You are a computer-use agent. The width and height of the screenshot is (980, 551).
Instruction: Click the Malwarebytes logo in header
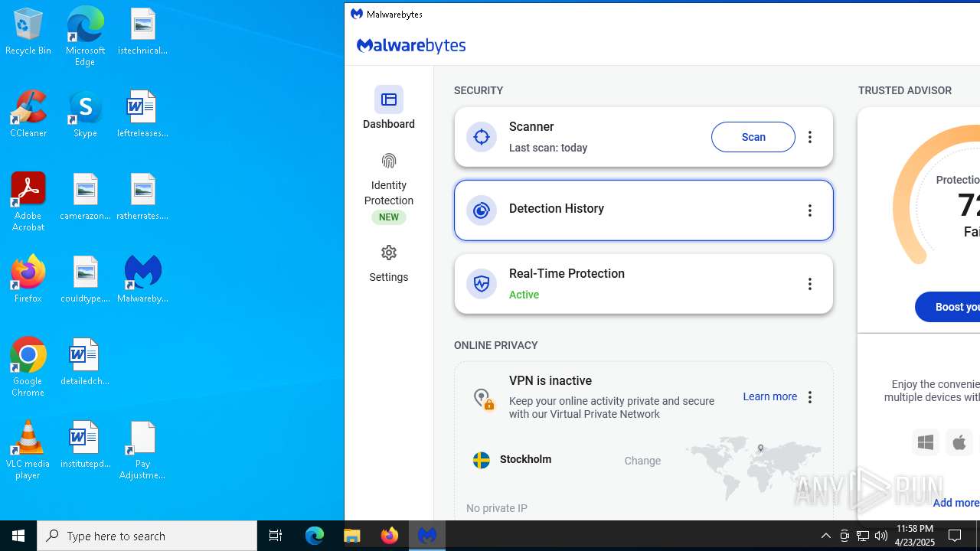(411, 46)
